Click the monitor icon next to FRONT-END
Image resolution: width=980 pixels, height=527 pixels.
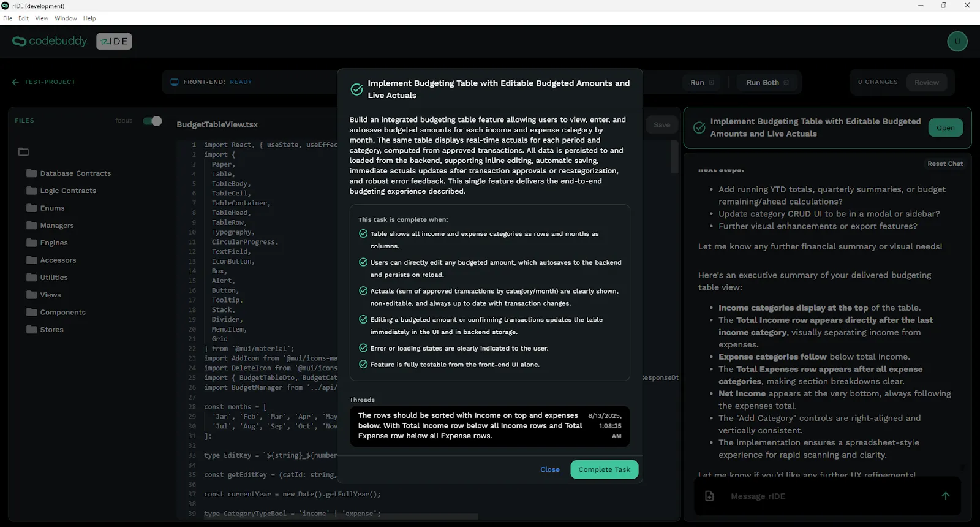pos(175,82)
